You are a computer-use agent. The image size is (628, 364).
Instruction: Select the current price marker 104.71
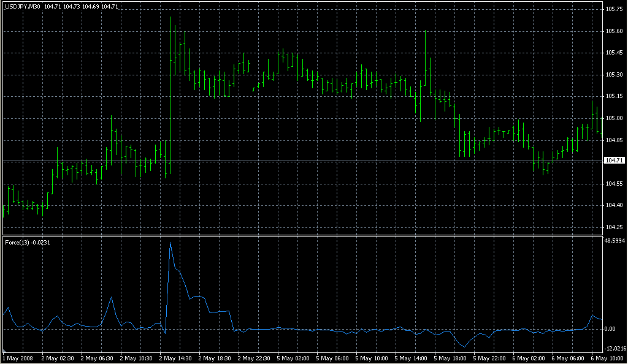pos(615,161)
